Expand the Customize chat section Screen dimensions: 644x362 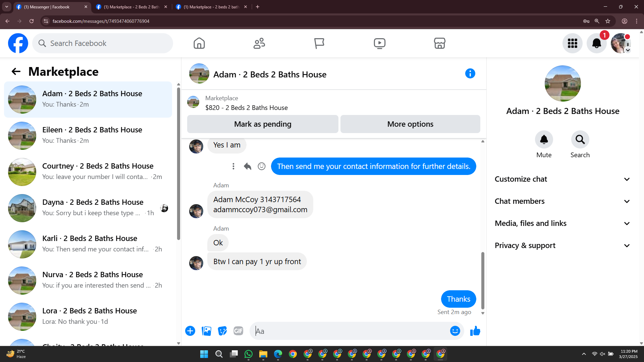pos(562,179)
